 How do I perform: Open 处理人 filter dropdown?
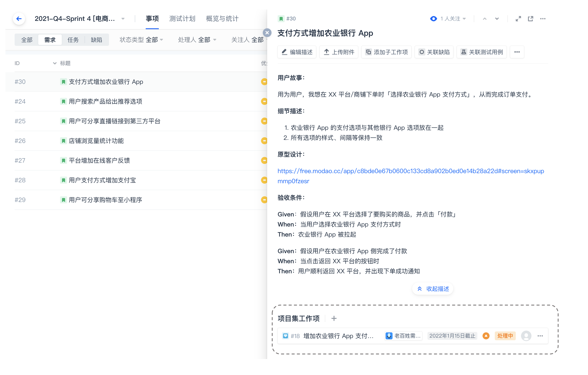pyautogui.click(x=197, y=40)
